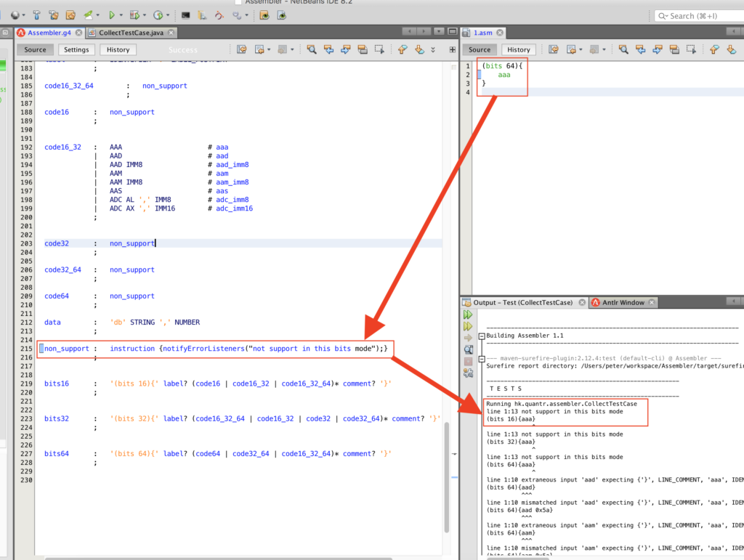This screenshot has height=560, width=744.
Task: Open the globe browser dropdown arrow
Action: click(24, 16)
